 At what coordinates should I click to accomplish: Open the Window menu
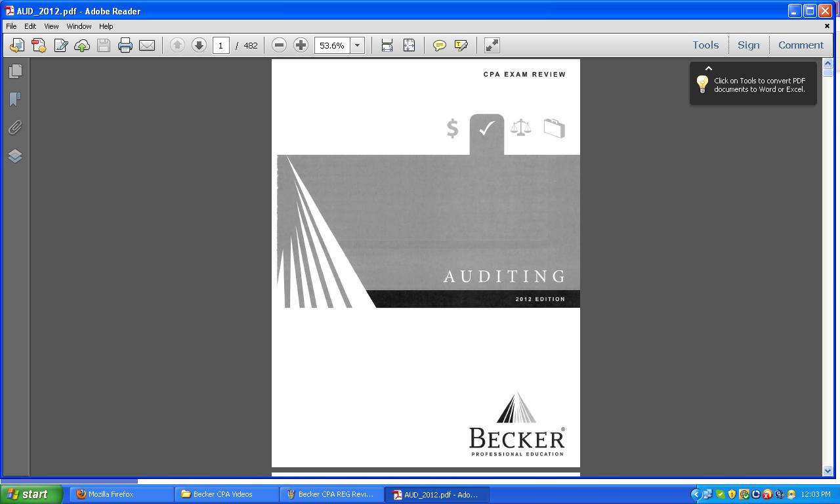pyautogui.click(x=79, y=26)
